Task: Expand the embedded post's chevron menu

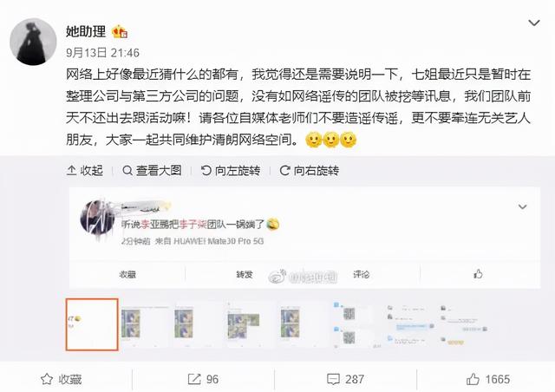Action: pos(522,206)
